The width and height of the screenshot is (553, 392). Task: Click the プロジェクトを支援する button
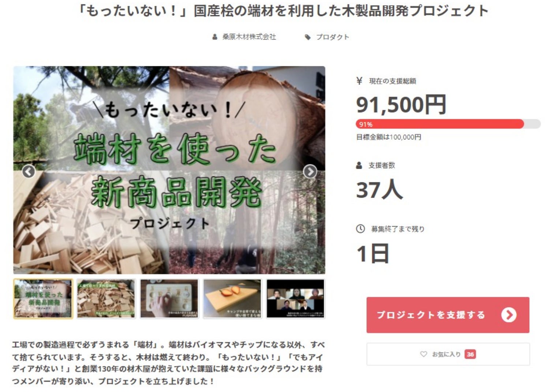click(x=448, y=315)
